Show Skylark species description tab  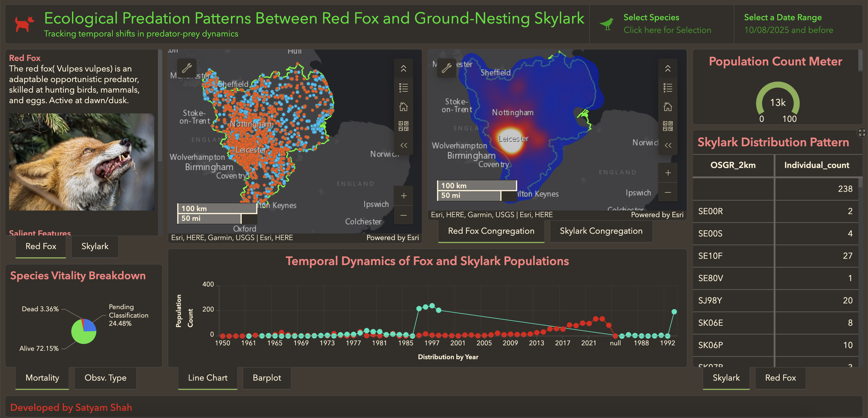pos(95,246)
